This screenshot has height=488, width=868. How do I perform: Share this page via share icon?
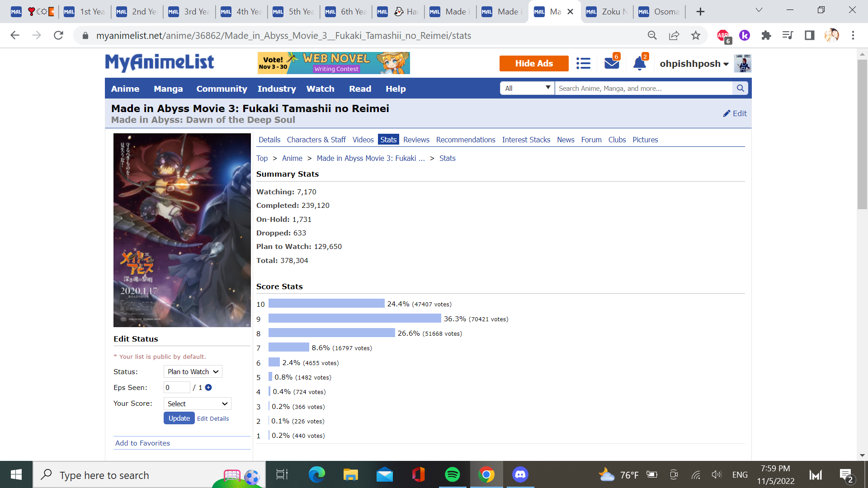pos(674,35)
